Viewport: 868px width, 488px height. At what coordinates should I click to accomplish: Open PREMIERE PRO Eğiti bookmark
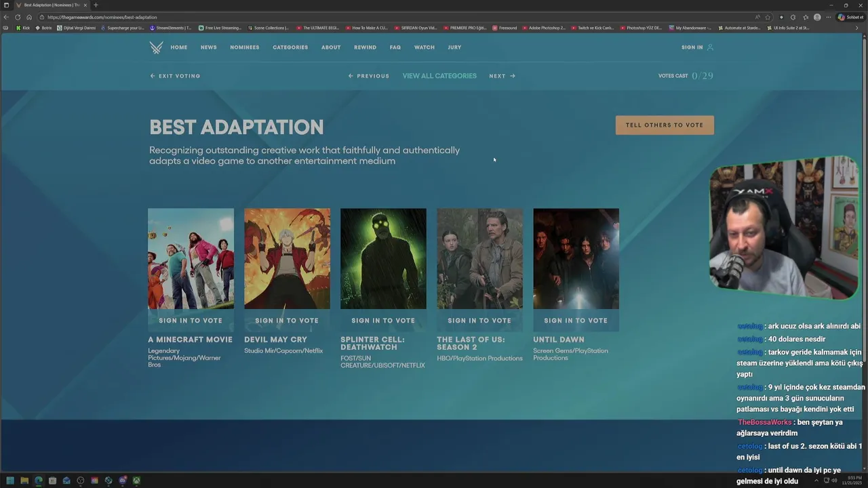click(x=465, y=28)
